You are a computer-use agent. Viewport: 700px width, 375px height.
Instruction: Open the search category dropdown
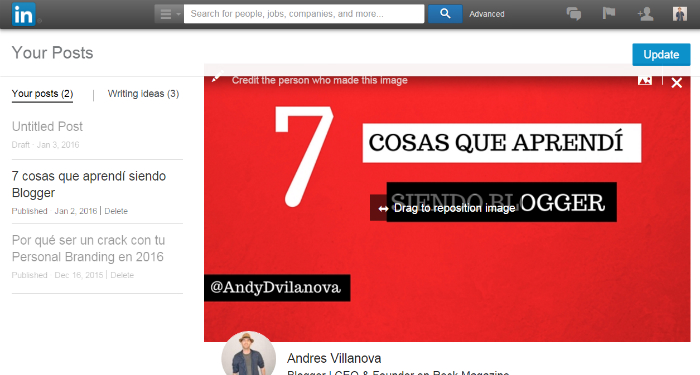coord(169,14)
